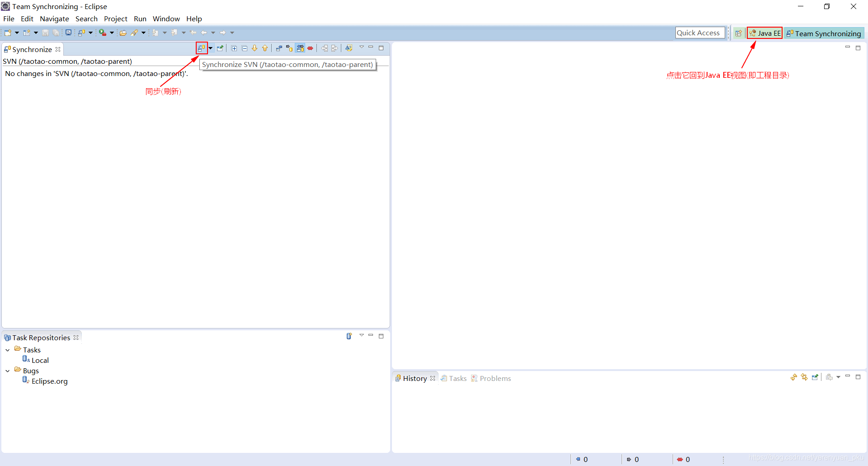Toggle Outgoing mode in Synchronize view
This screenshot has width=868, height=466.
[x=289, y=48]
